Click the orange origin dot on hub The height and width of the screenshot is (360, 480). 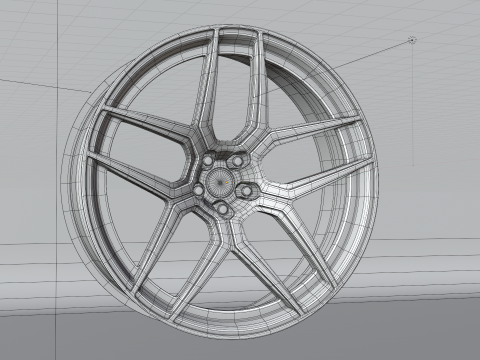(226, 182)
